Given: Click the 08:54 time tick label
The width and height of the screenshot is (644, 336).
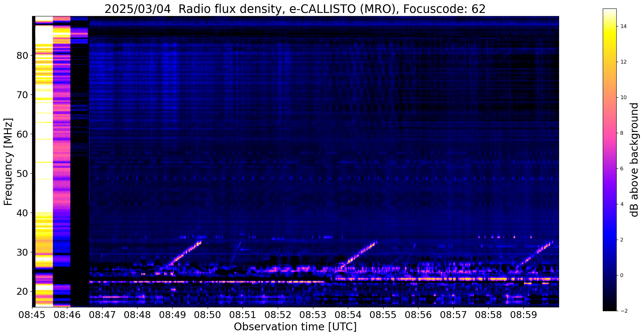Looking at the screenshot, I should pos(348,315).
